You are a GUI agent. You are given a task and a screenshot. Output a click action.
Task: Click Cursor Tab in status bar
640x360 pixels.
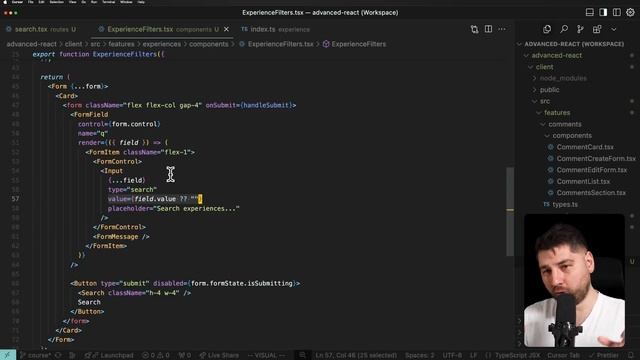coord(563,355)
